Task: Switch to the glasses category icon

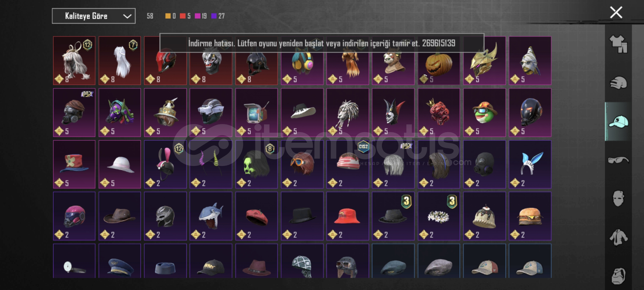Action: coord(618,160)
